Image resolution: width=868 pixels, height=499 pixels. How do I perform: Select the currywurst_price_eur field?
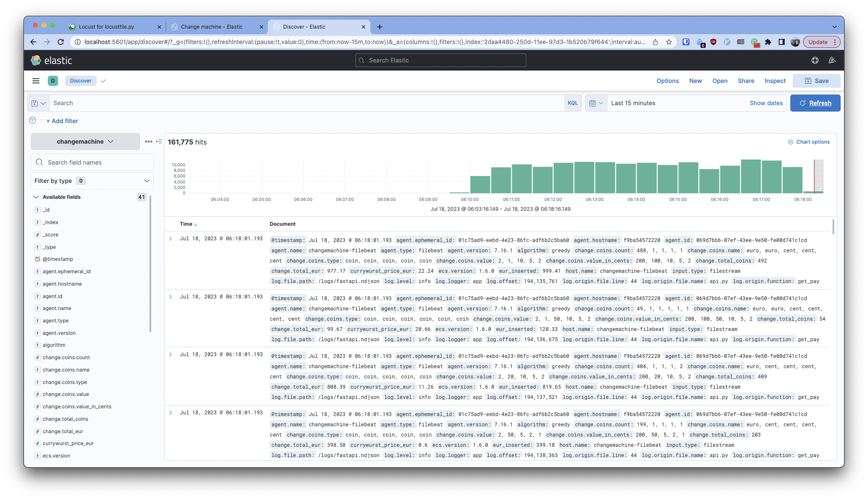(x=68, y=443)
